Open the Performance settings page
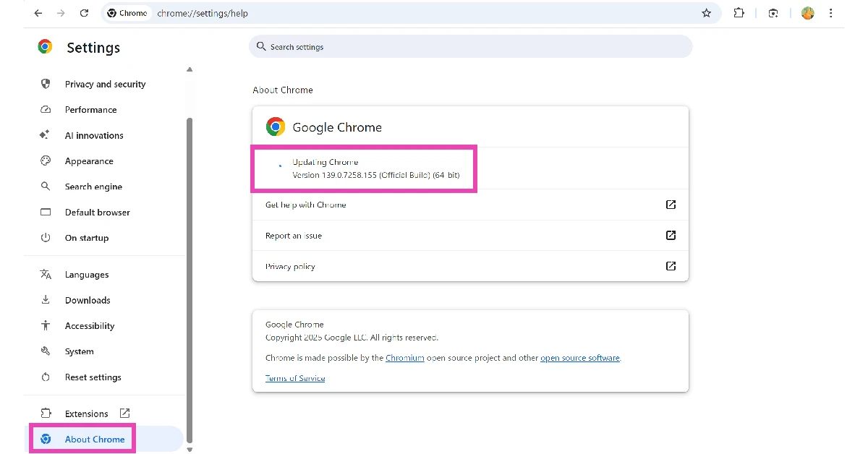 click(x=90, y=110)
